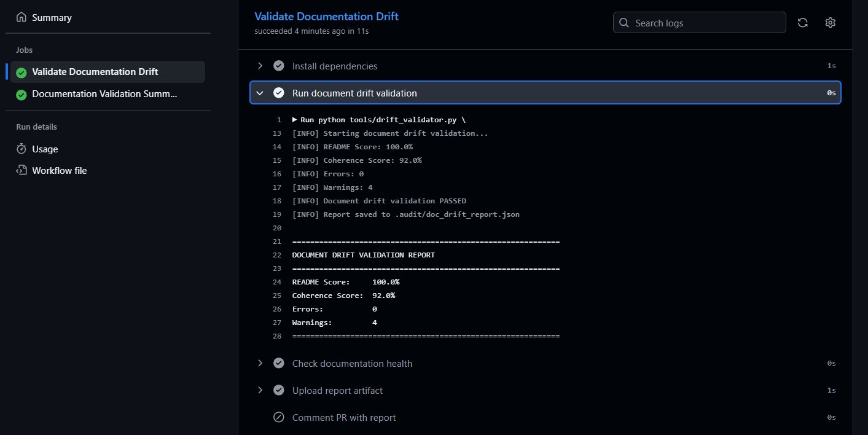The width and height of the screenshot is (868, 435).
Task: Click green check beside Validate Documentation Drift job
Action: click(22, 72)
